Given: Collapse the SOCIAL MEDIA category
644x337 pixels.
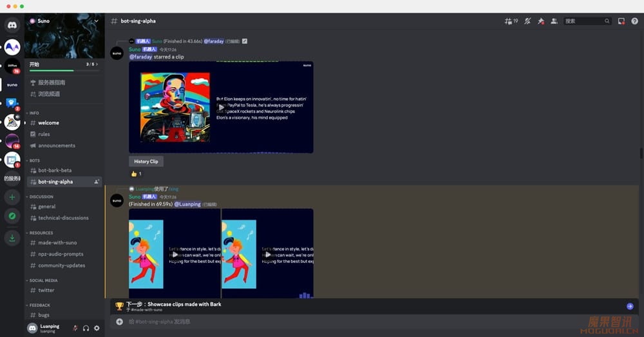Looking at the screenshot, I should (x=42, y=281).
